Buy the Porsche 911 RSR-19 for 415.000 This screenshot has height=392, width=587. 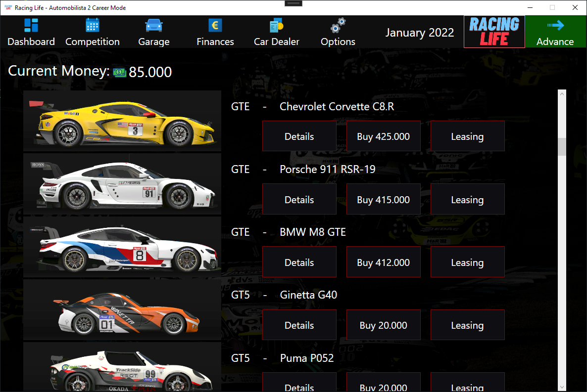pos(384,199)
